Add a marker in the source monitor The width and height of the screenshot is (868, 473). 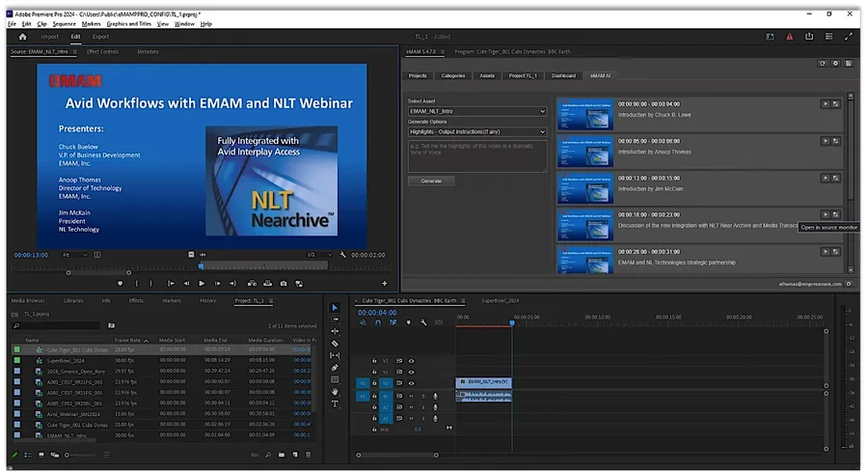tap(121, 284)
